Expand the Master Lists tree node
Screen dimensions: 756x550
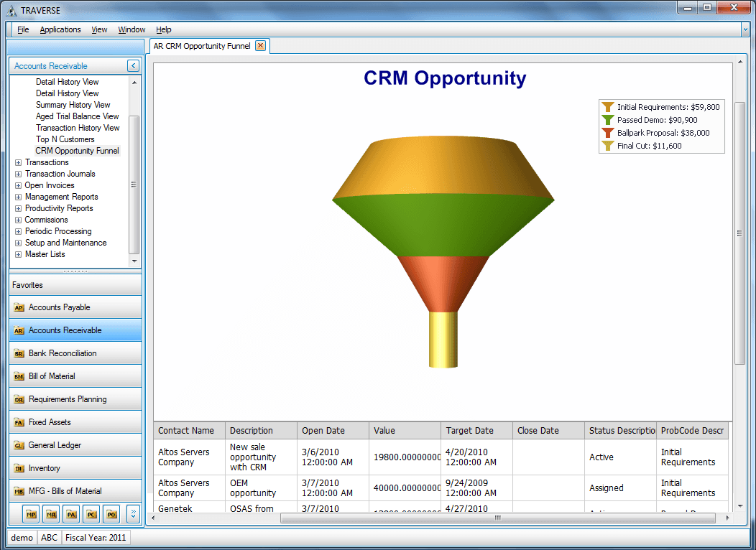[18, 255]
